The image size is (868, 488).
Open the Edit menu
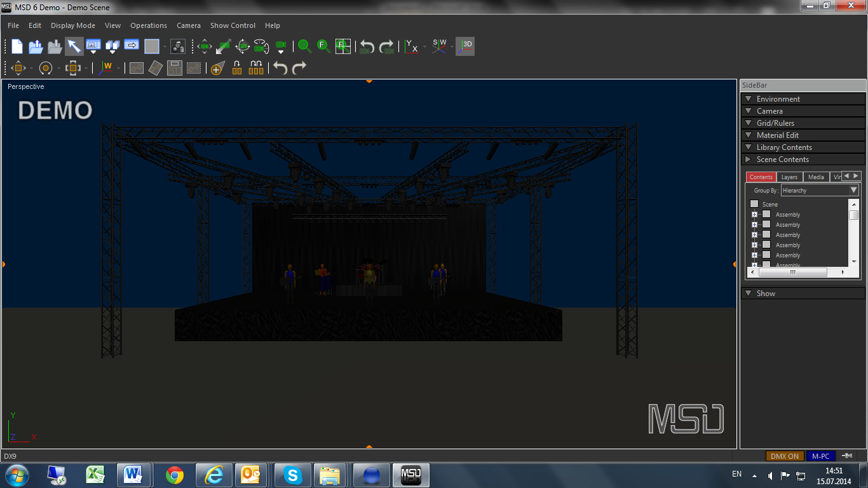pos(35,25)
